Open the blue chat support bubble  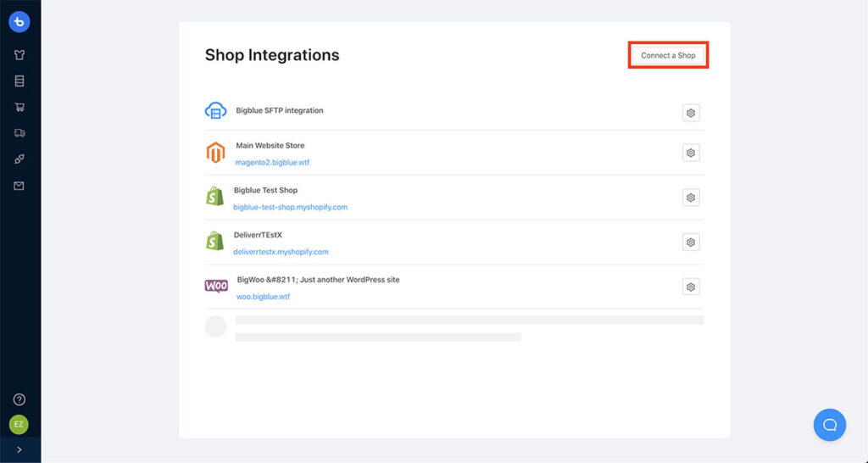(x=830, y=425)
